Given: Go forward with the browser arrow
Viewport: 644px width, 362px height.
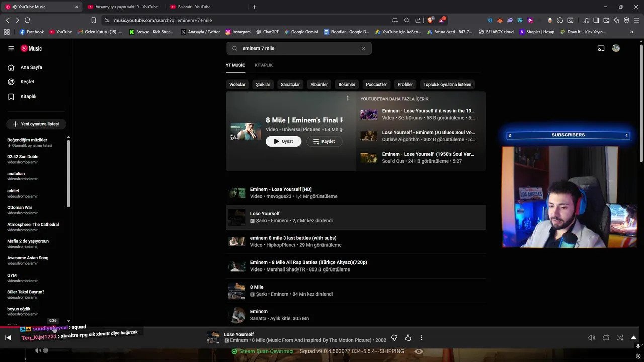Looking at the screenshot, I should click(17, 20).
